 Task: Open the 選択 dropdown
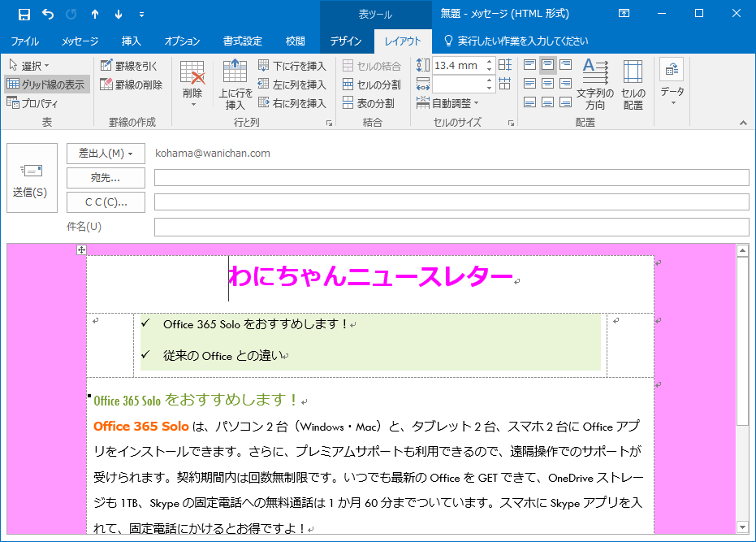coord(29,66)
